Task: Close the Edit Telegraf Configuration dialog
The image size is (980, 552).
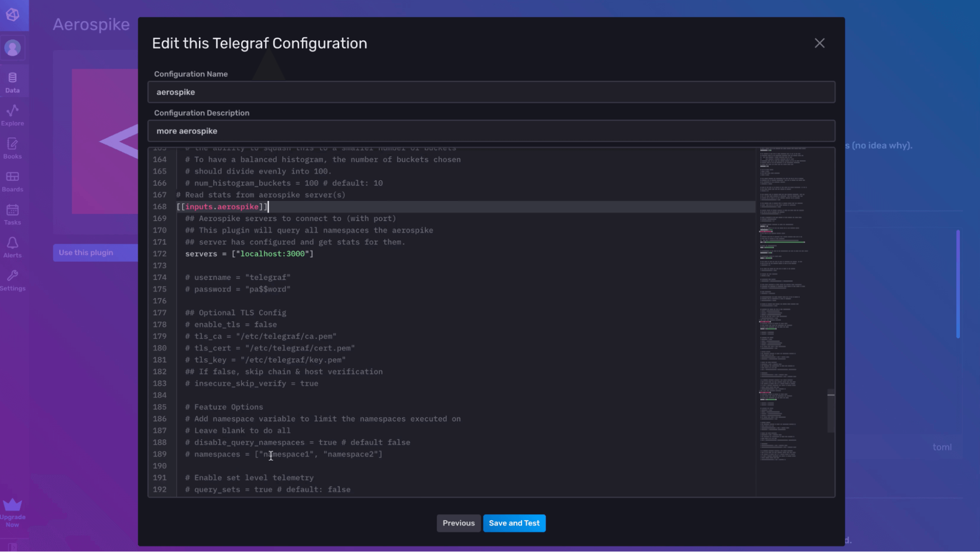Action: click(x=819, y=43)
